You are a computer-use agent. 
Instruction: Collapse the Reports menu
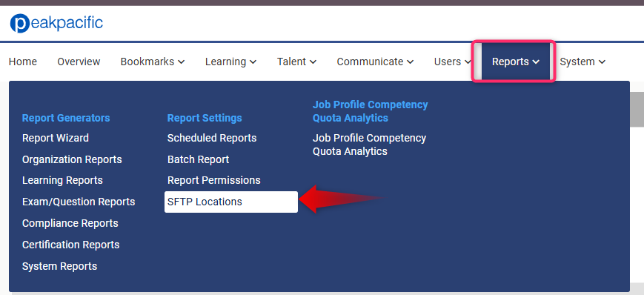(x=516, y=62)
